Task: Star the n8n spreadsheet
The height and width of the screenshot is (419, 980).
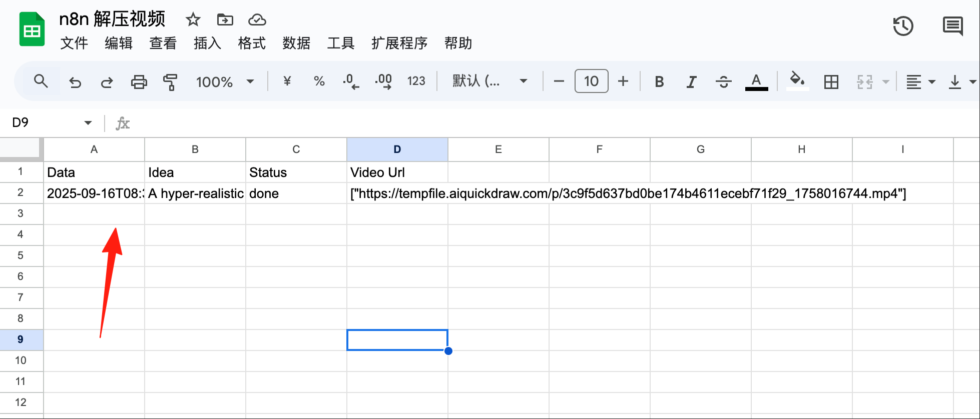Action: point(193,19)
